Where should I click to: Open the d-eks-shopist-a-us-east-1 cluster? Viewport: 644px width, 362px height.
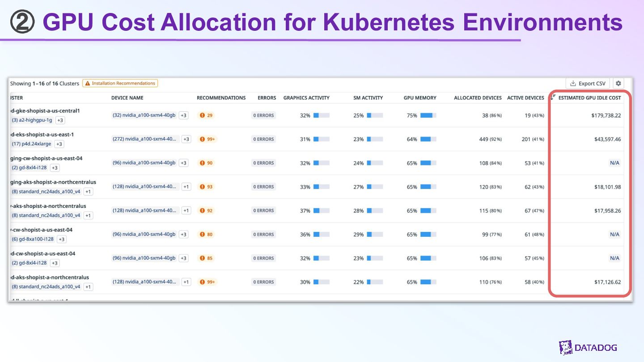tap(42, 135)
